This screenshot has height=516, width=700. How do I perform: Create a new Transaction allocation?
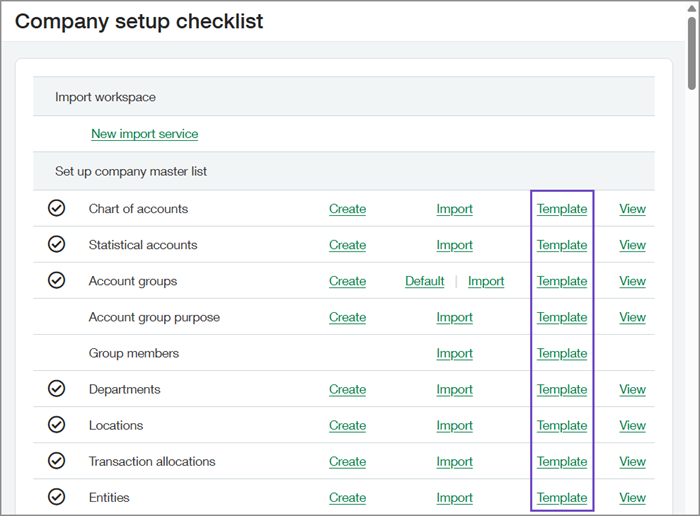347,461
